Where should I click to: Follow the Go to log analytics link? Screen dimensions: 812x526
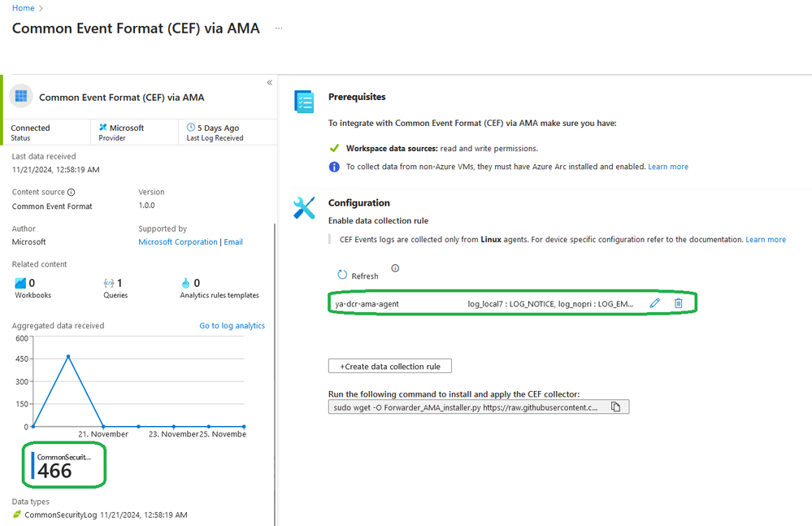point(232,326)
